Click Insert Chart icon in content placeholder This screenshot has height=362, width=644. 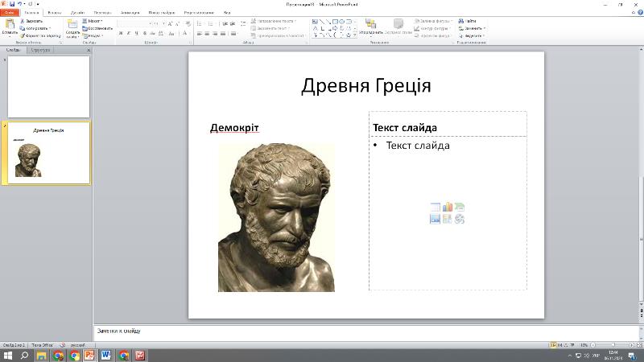pos(448,207)
